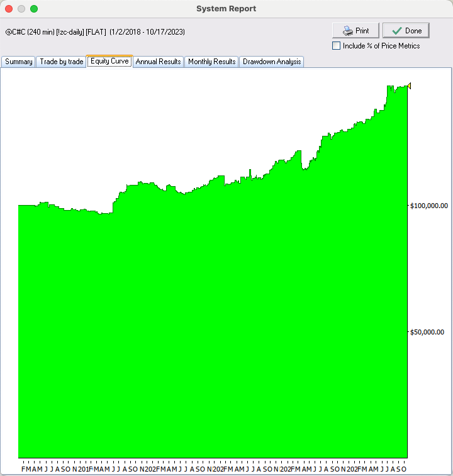Switch to the Trade by trade tab
This screenshot has width=453, height=476.
(62, 62)
